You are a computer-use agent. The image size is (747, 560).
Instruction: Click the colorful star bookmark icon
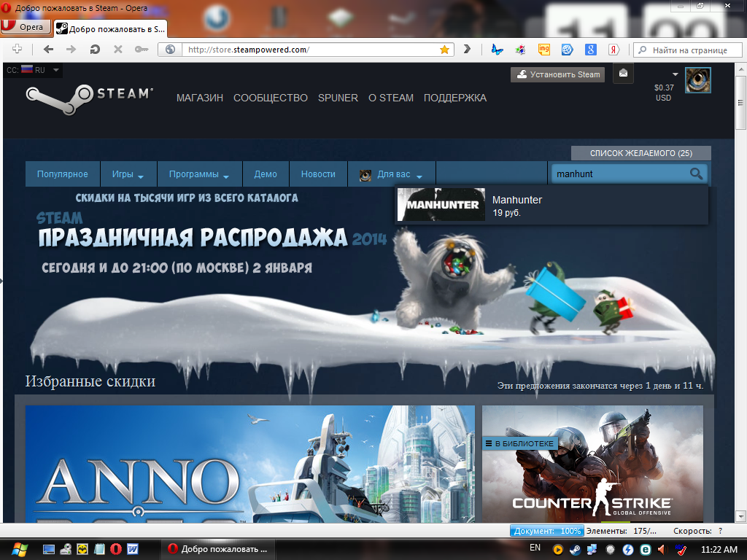point(520,49)
